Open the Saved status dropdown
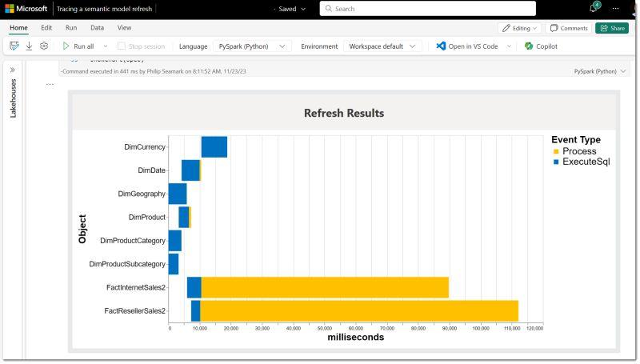This screenshot has height=364, width=640. tap(305, 9)
